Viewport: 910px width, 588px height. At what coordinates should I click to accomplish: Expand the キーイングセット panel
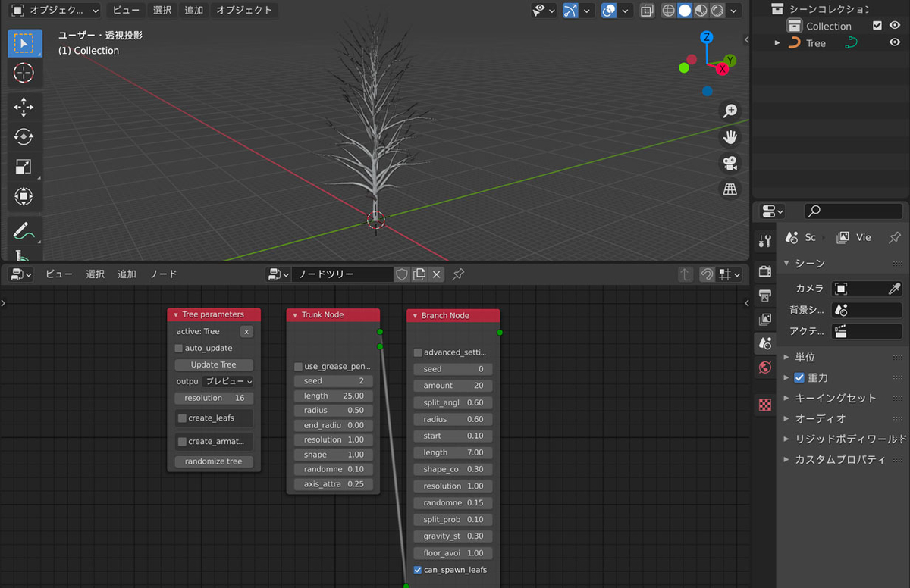(x=787, y=398)
